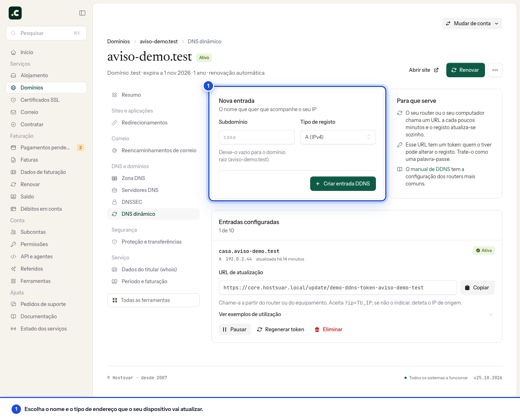Click the API e agentes code icon

(13, 257)
